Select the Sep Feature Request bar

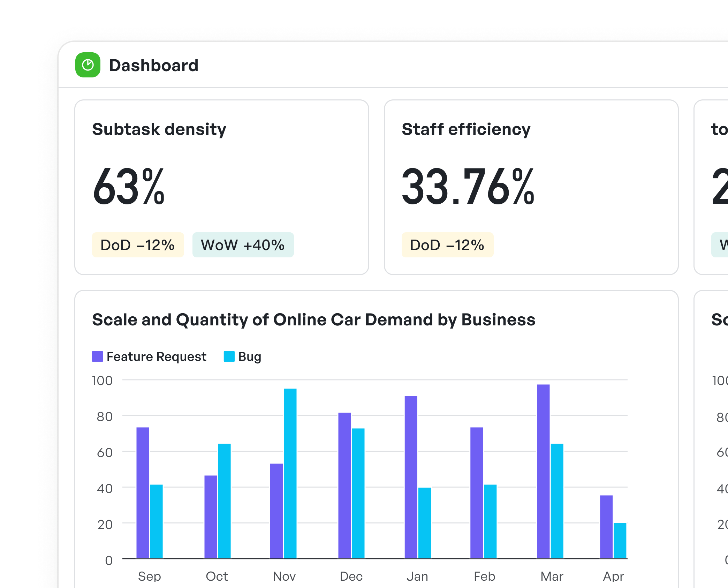143,493
